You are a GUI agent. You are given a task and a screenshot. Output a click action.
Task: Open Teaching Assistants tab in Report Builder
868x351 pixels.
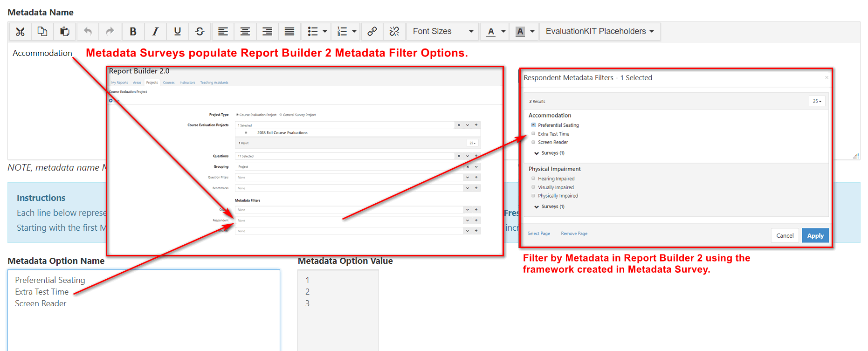tap(214, 83)
